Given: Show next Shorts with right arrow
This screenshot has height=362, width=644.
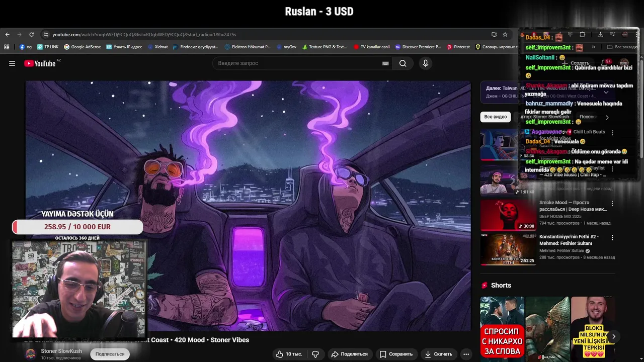Looking at the screenshot, I should [x=613, y=336].
